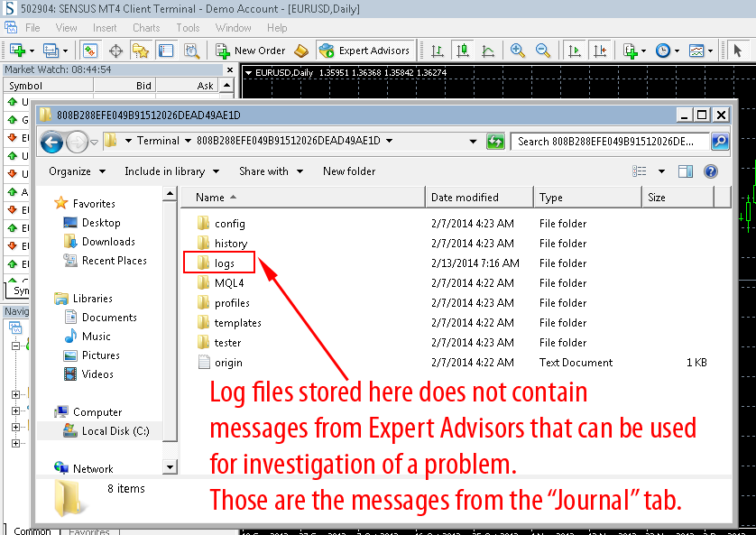Viewport: 756px width, 535px height.
Task: Open the Window menu
Action: point(233,27)
